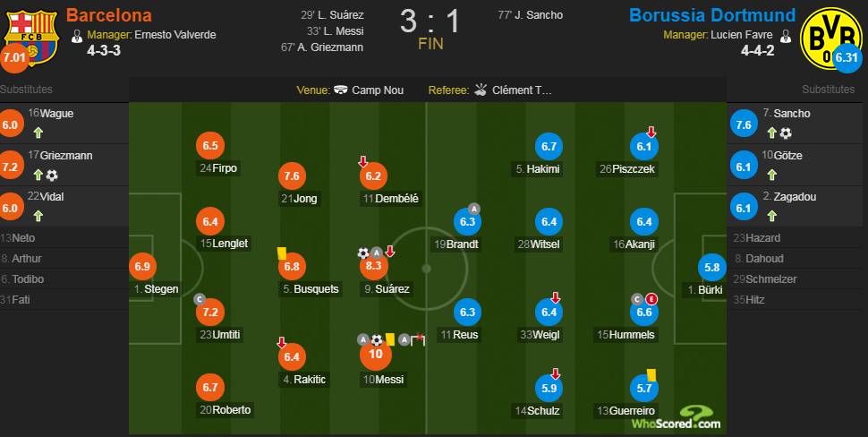The image size is (868, 437).
Task: Click Suárez's 8.3 rating badge
Action: point(374,267)
